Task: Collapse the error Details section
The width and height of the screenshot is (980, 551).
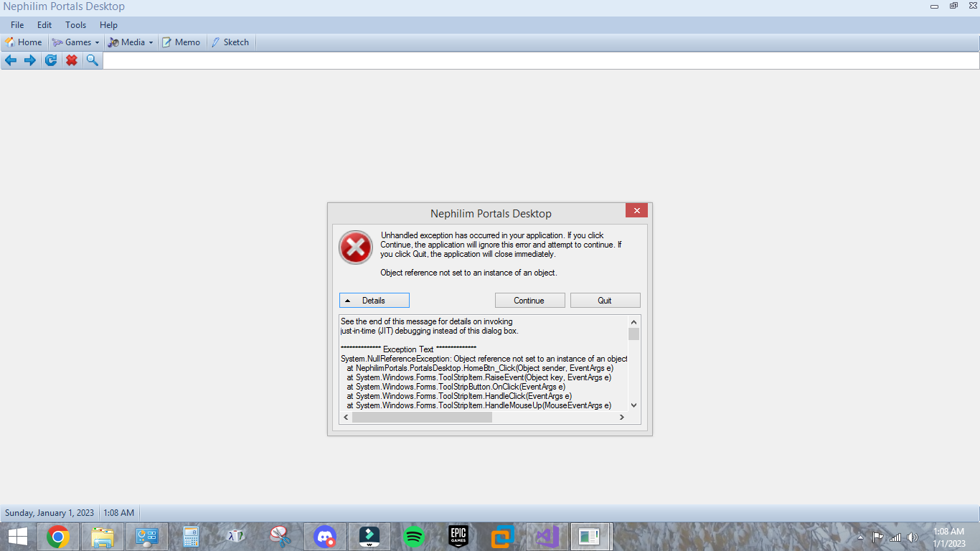Action: (374, 300)
